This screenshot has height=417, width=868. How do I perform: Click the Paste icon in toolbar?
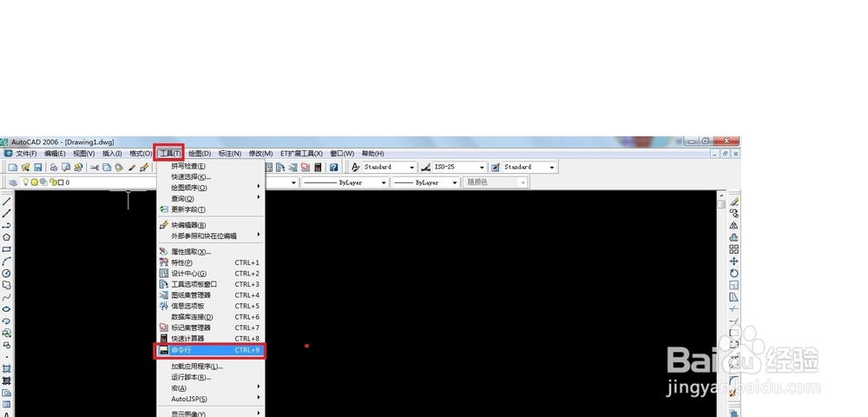[119, 168]
